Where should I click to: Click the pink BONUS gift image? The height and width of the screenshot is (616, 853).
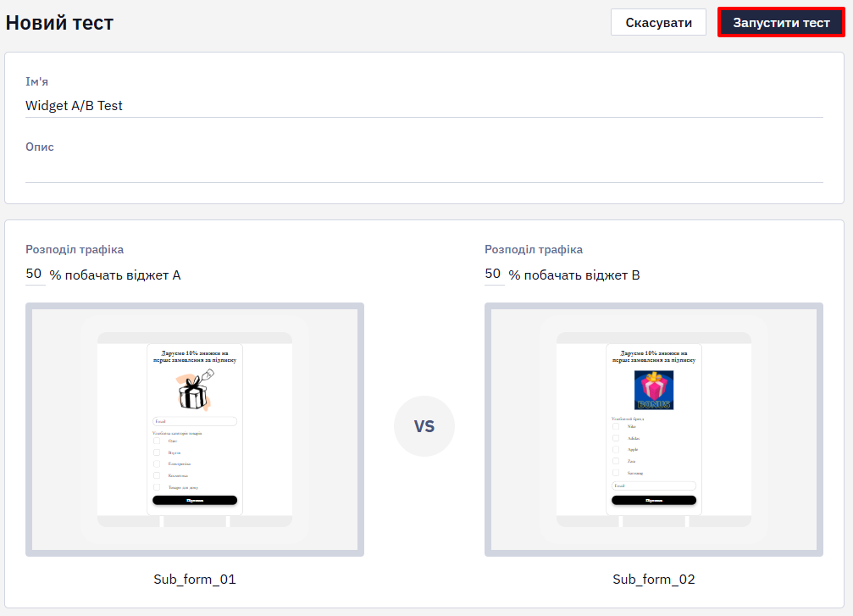pos(654,390)
